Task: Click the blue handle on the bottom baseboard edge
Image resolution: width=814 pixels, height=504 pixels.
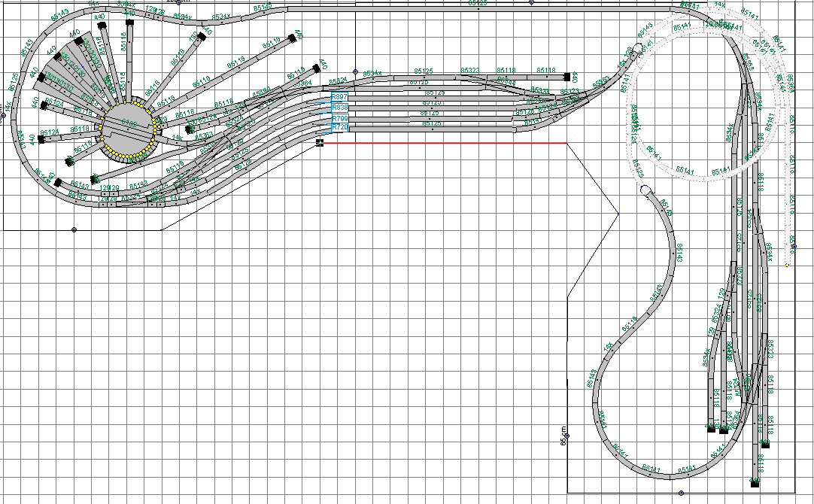Action: click(x=681, y=493)
